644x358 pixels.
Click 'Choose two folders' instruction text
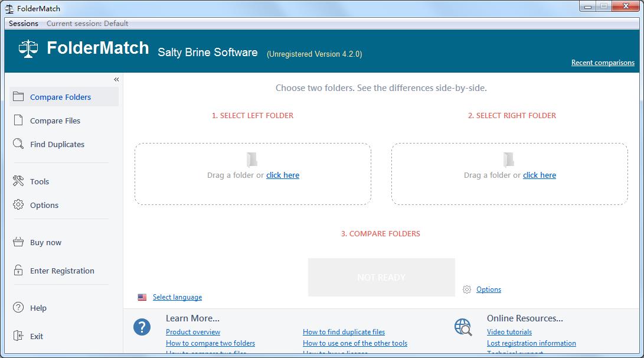coord(381,88)
